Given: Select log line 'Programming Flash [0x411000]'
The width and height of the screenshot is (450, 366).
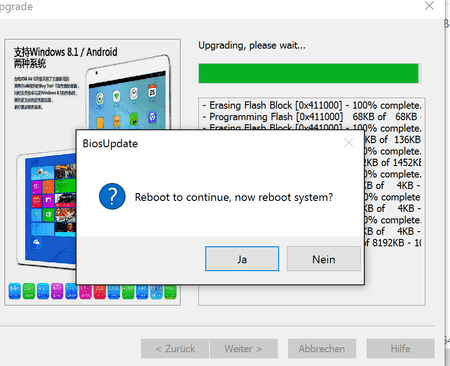Looking at the screenshot, I should point(312,117).
